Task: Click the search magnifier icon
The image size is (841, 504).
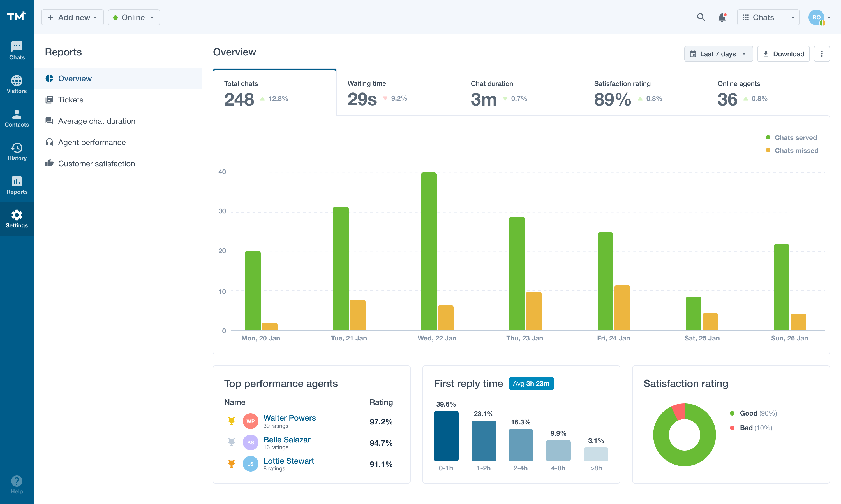Action: click(x=701, y=17)
